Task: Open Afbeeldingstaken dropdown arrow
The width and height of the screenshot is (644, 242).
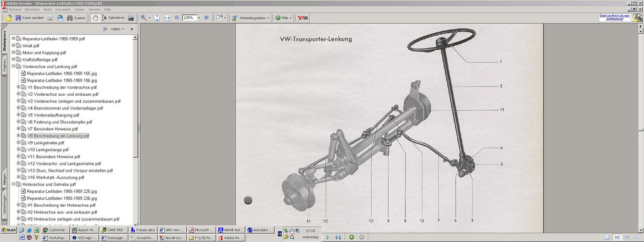Action: point(268,18)
